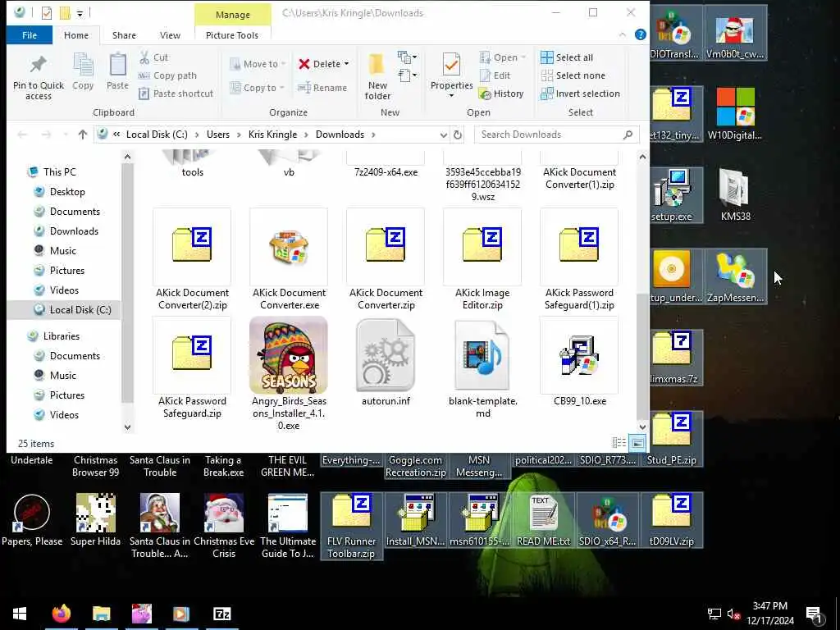The height and width of the screenshot is (630, 840).
Task: Select Downloads under This PC
Action: coord(74,231)
